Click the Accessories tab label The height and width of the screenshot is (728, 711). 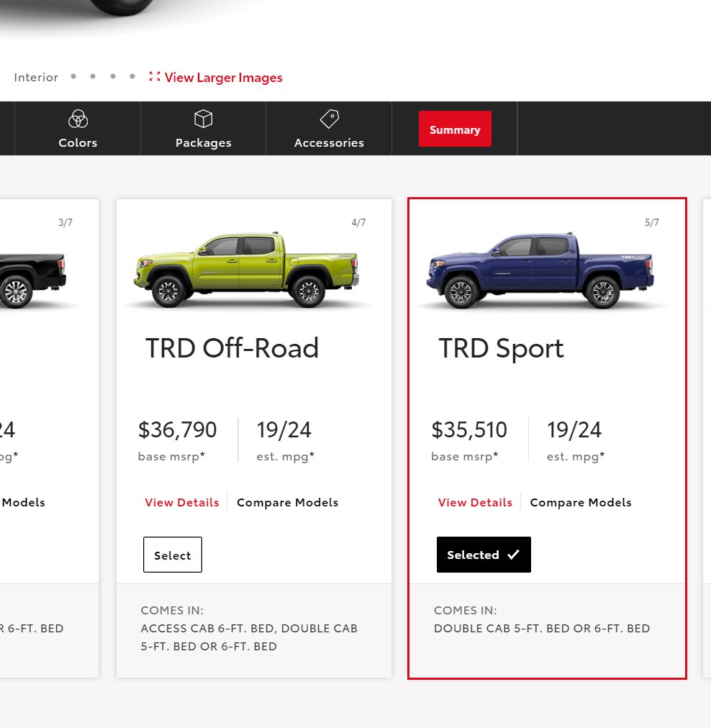click(330, 142)
